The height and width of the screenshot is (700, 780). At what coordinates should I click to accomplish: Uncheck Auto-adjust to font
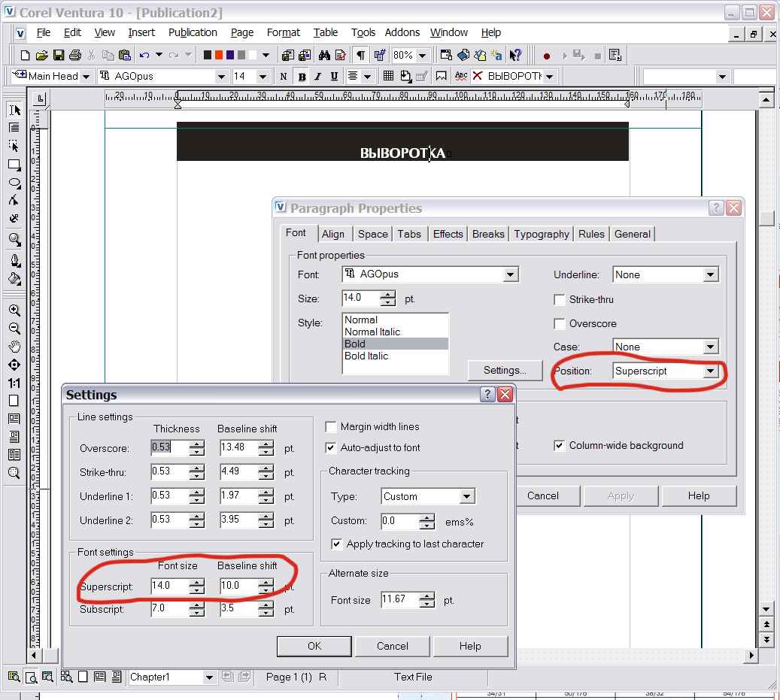[x=330, y=448]
